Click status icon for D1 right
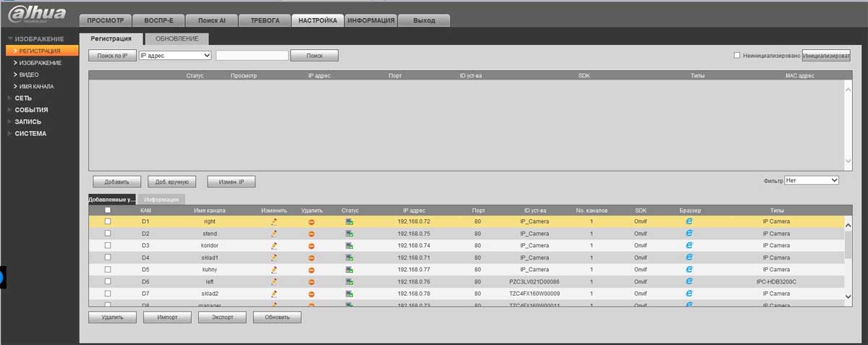Viewport: 868px width, 345px height. [349, 222]
